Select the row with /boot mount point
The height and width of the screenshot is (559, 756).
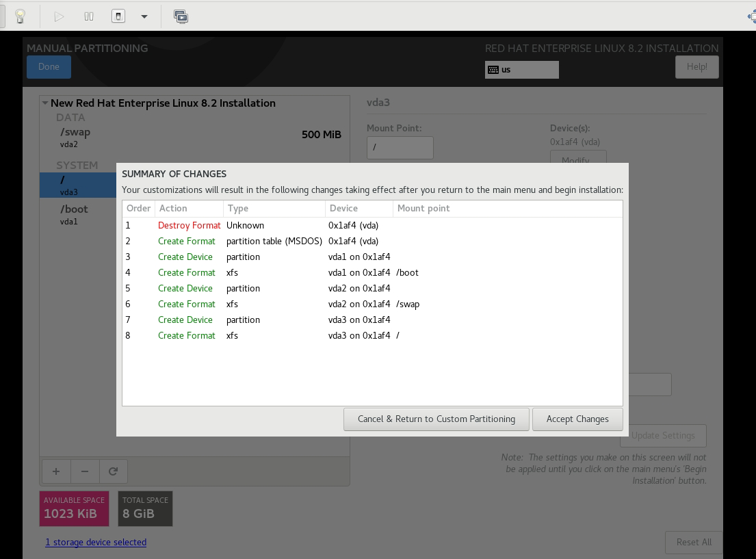(372, 272)
